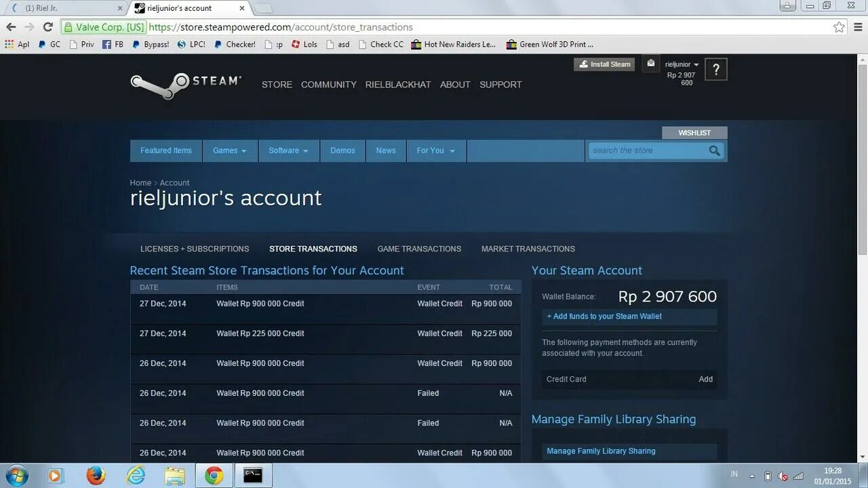Click the Rp 2 907 600 wallet balance
The image size is (868, 488).
tap(667, 296)
